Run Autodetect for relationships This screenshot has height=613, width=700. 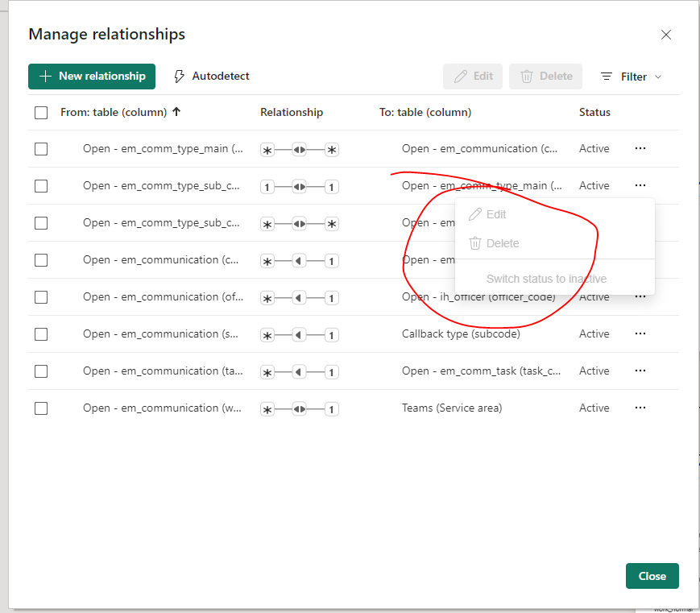coord(212,77)
